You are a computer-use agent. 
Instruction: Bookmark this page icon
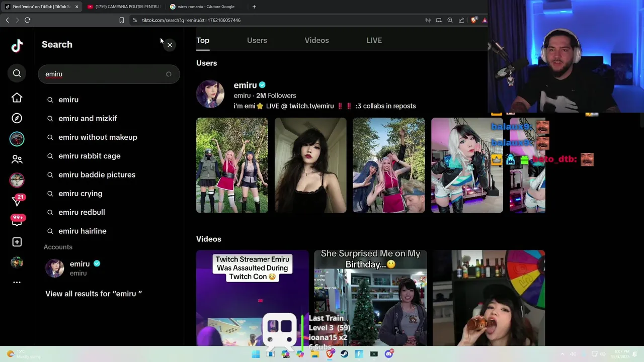coord(121,20)
